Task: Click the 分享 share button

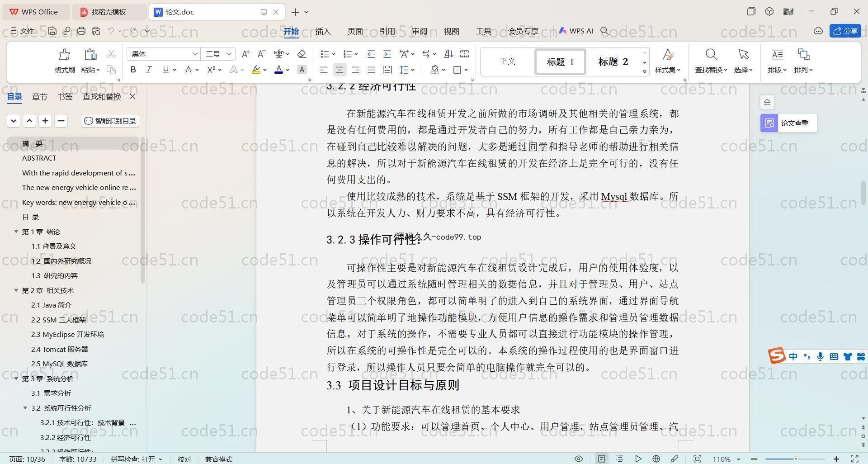Action: 845,31
